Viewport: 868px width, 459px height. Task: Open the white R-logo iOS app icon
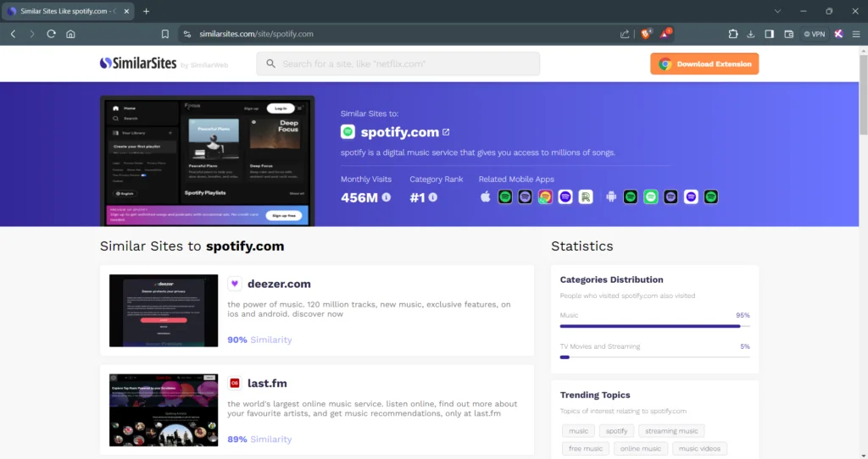pyautogui.click(x=585, y=196)
